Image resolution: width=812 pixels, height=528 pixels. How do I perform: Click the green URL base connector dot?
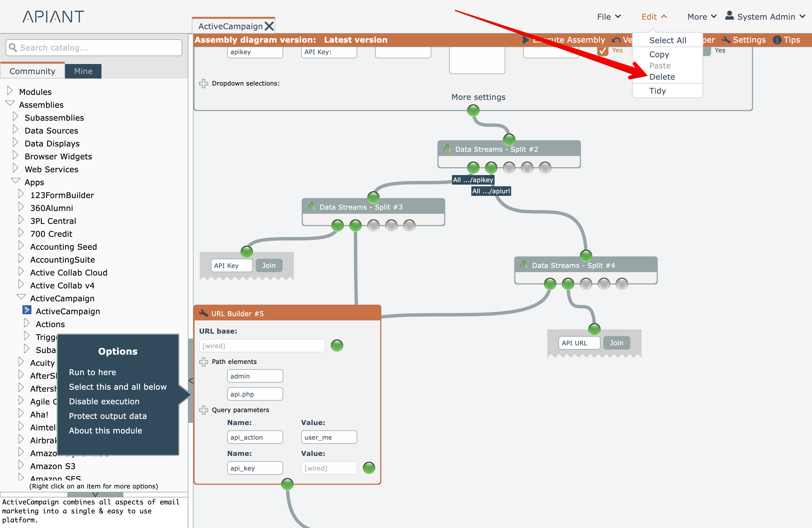[x=337, y=345]
